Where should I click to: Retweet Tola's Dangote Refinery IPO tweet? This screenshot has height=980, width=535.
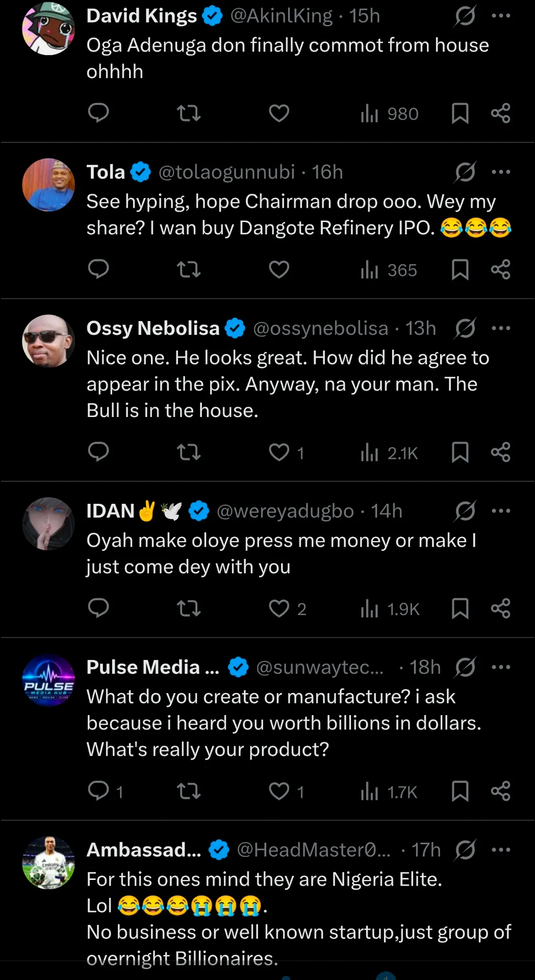(x=189, y=269)
